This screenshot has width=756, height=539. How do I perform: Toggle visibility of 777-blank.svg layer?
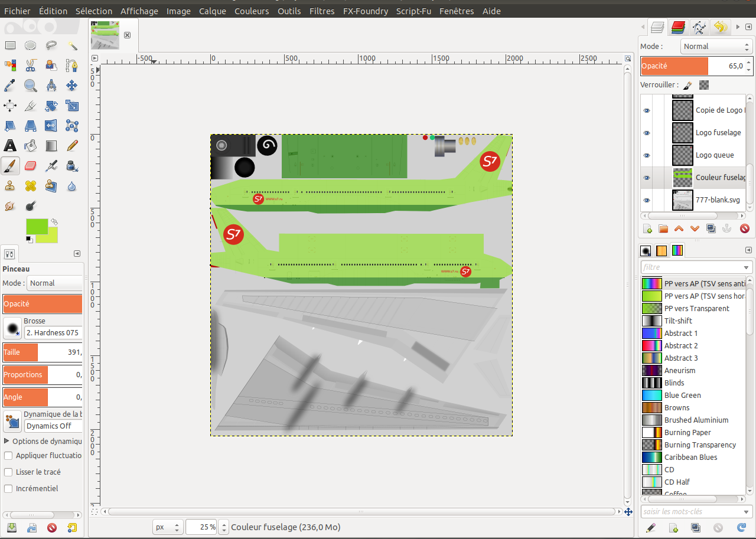[647, 200]
